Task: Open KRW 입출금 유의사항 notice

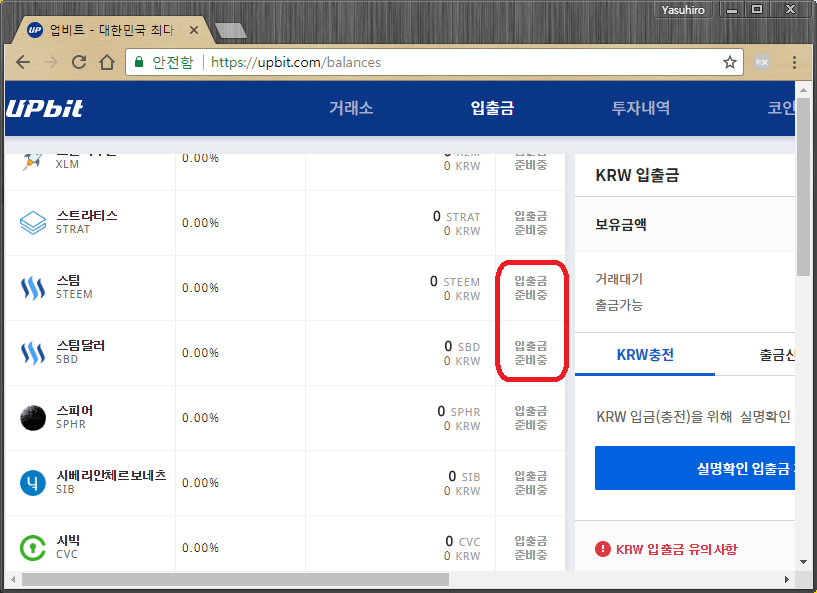Action: [x=677, y=549]
